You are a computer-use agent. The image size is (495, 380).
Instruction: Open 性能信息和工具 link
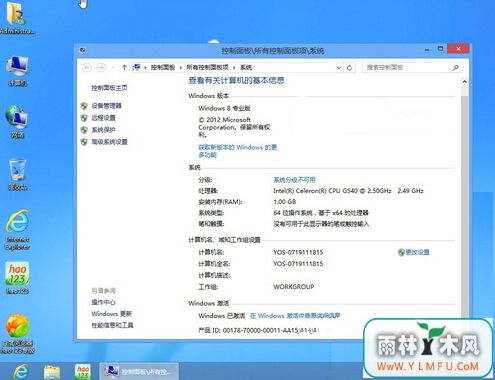point(113,325)
